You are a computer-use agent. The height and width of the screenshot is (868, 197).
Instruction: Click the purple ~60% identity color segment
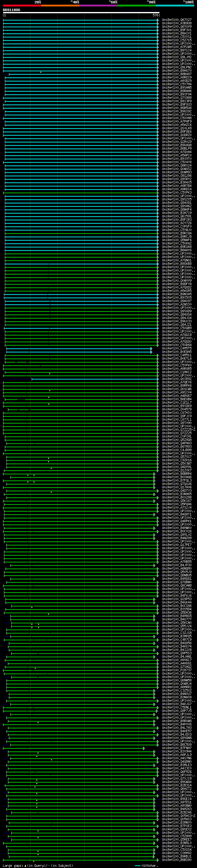click(98, 6)
